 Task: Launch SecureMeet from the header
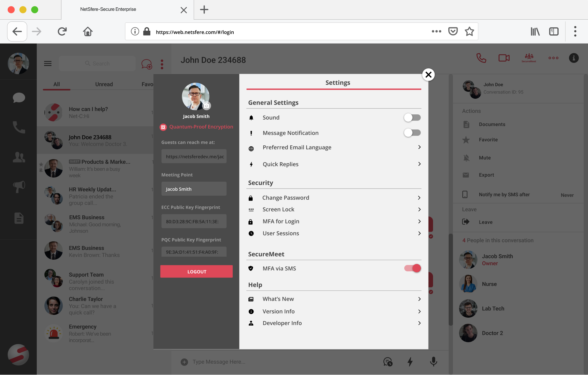click(x=529, y=58)
